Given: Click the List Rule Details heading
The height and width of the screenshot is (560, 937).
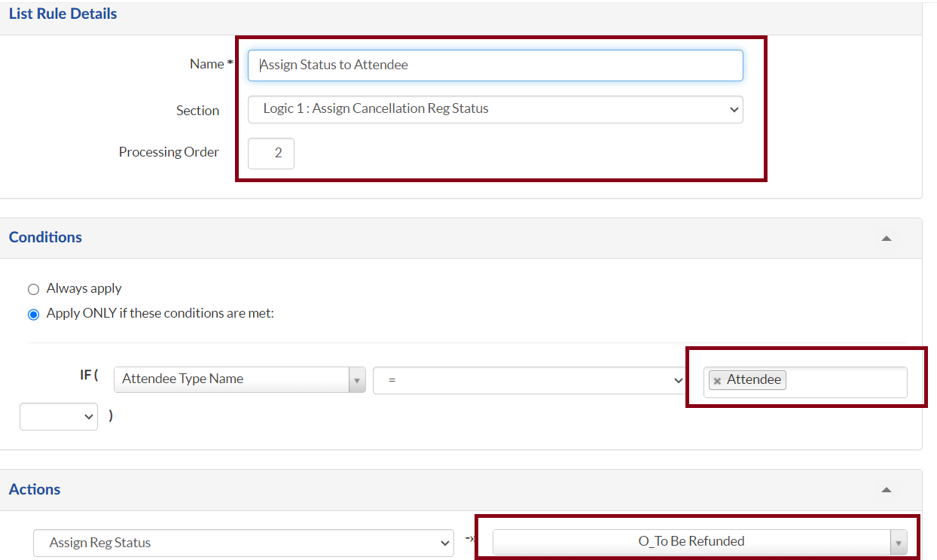Looking at the screenshot, I should pyautogui.click(x=63, y=14).
